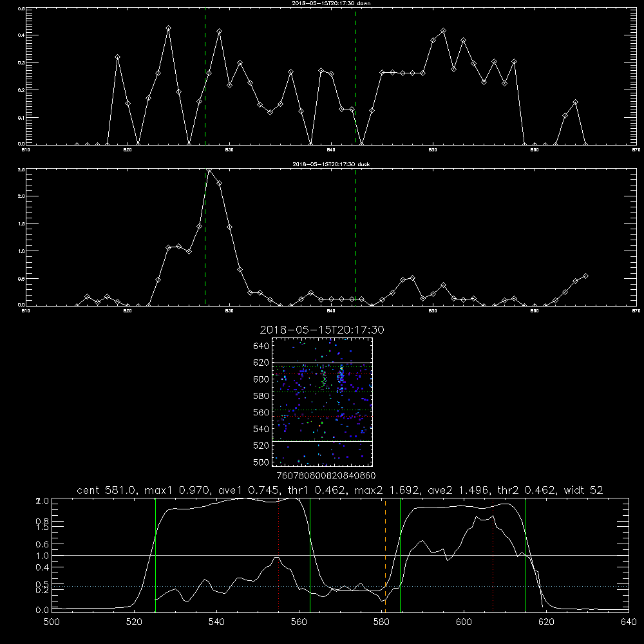
Task: Click the '760780800820840860' x-axis labels under the image
Action: point(326,475)
